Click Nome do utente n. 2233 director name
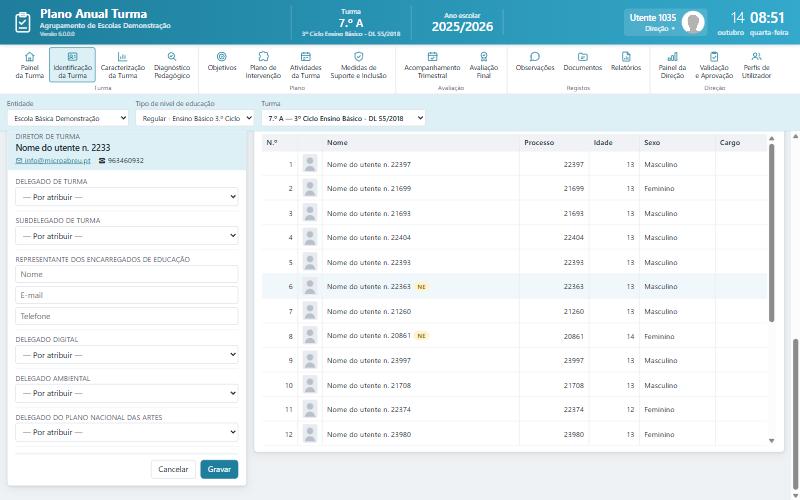800x500 pixels. tap(63, 148)
